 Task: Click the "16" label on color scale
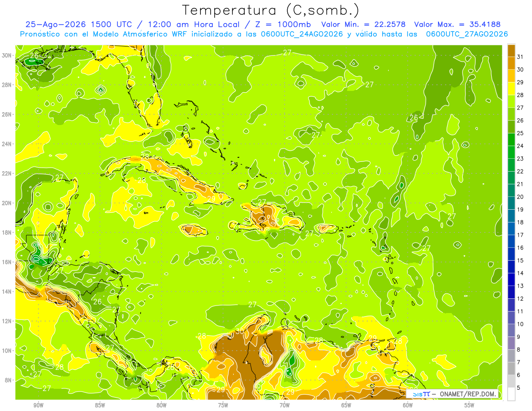click(520, 248)
